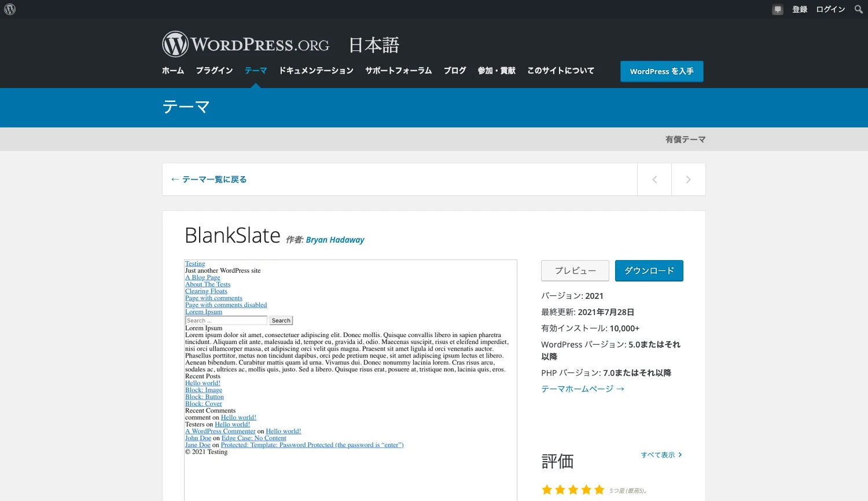The width and height of the screenshot is (868, 501).
Task: Open 参加・貢献 menu item
Action: point(496,71)
